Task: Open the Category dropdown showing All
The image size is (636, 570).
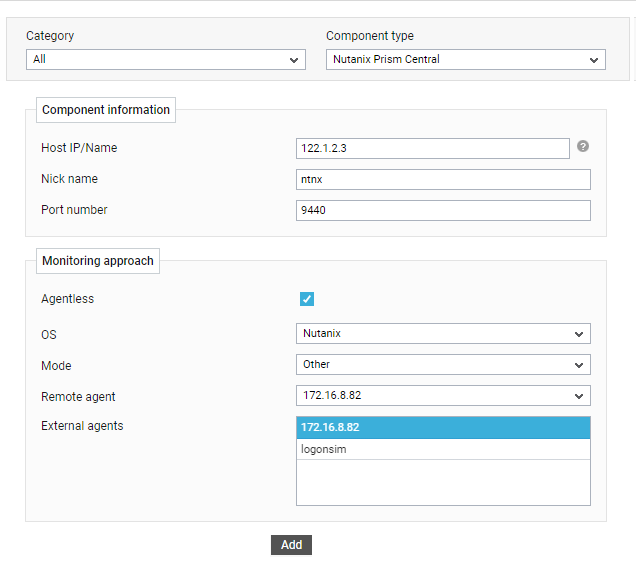Action: 165,60
